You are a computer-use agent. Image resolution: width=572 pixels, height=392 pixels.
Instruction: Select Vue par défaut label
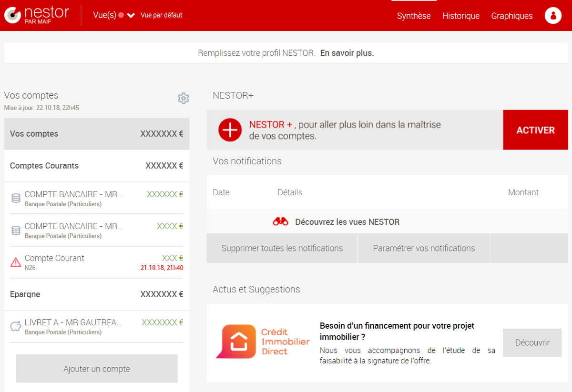click(x=162, y=15)
